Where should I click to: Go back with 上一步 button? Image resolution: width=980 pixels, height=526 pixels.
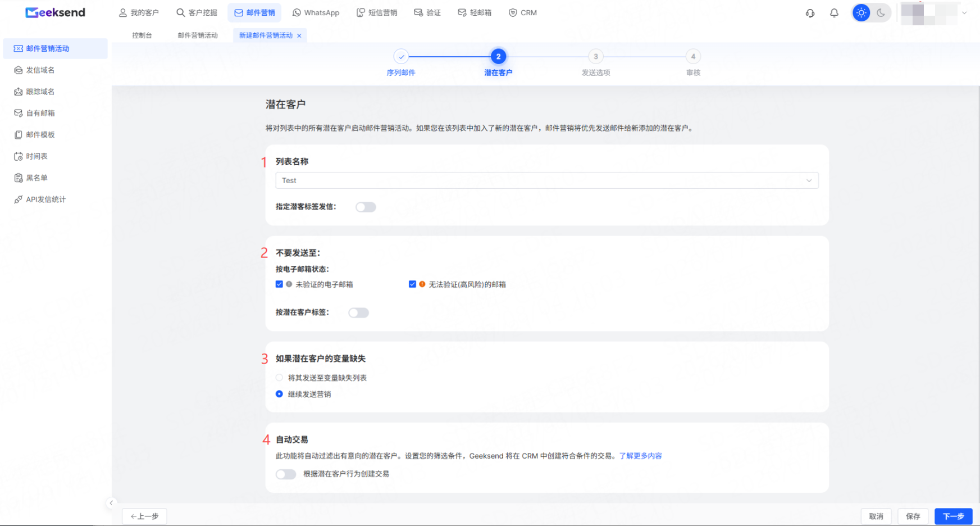(x=144, y=516)
